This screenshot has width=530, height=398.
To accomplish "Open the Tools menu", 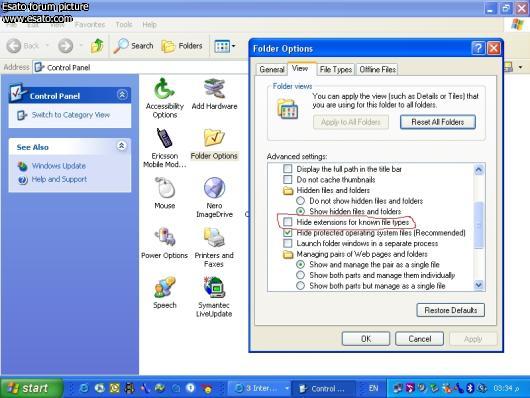I will [x=124, y=25].
